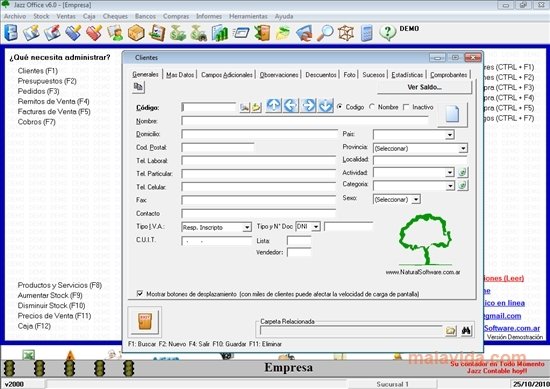The width and height of the screenshot is (550, 389).
Task: Check the Inactivo checkbox
Action: click(x=406, y=107)
